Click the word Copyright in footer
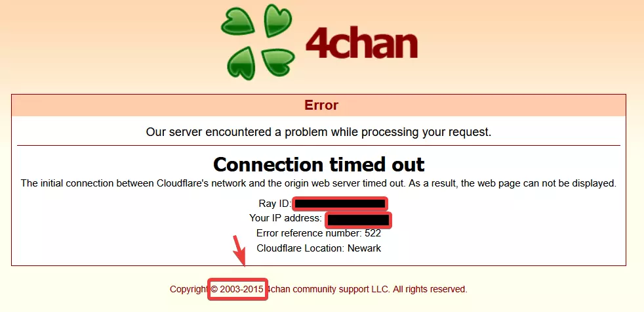Image resolution: width=644 pixels, height=312 pixels. pyautogui.click(x=188, y=290)
